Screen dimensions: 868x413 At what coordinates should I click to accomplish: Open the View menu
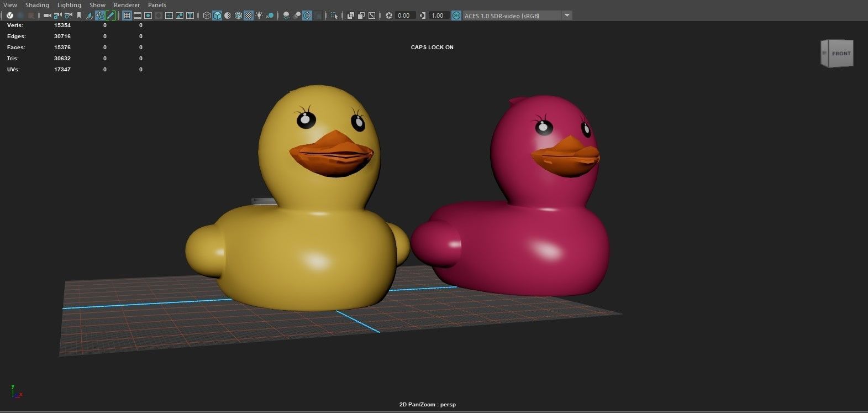(x=10, y=5)
